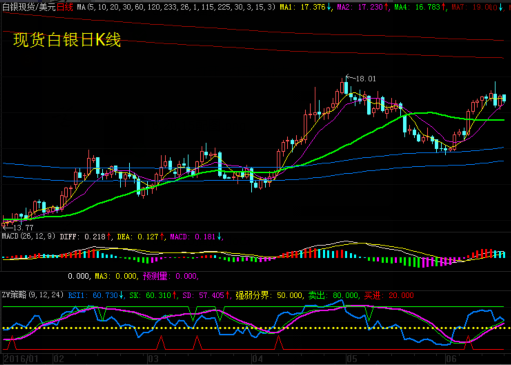Jump to the 05 month marker
511x365 pixels.
(351, 359)
